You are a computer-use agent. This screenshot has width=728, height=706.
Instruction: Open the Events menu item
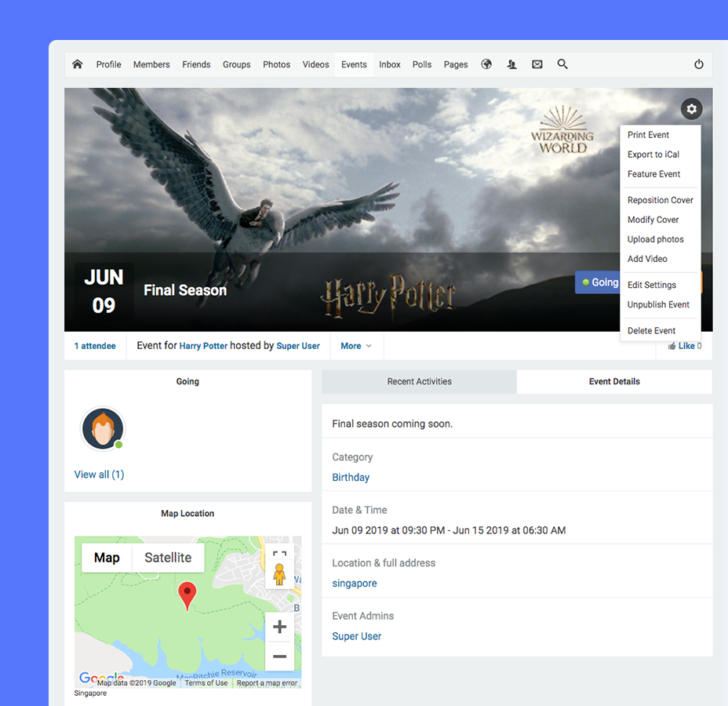(x=354, y=64)
